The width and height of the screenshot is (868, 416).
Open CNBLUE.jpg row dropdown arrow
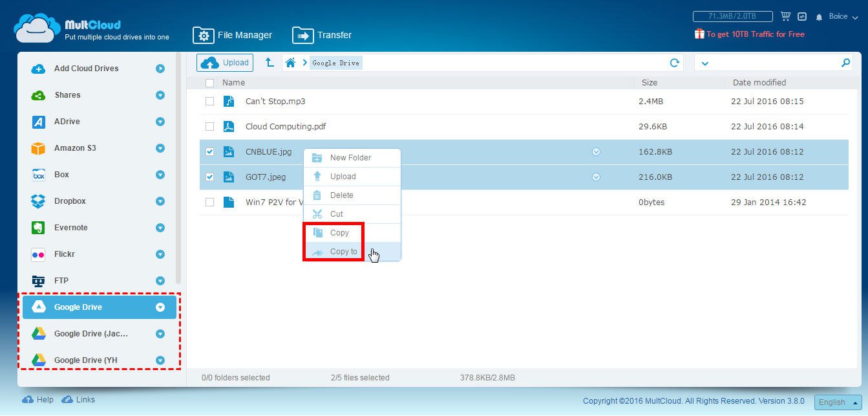pyautogui.click(x=596, y=152)
